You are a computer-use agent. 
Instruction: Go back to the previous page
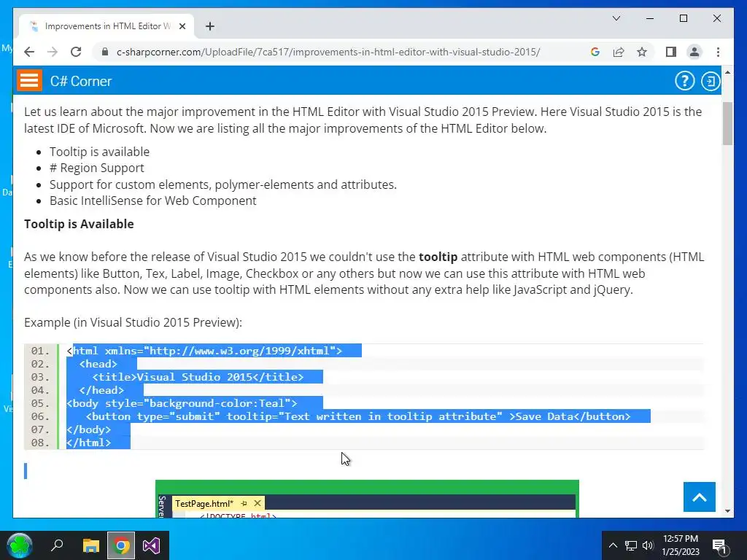[x=29, y=52]
